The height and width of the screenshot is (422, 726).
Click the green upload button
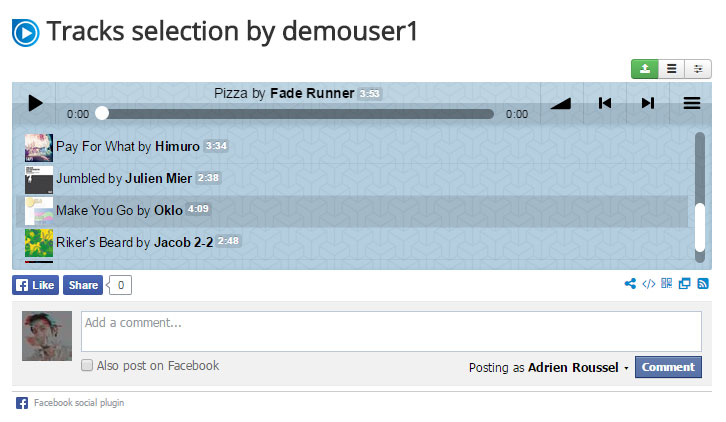(x=644, y=69)
